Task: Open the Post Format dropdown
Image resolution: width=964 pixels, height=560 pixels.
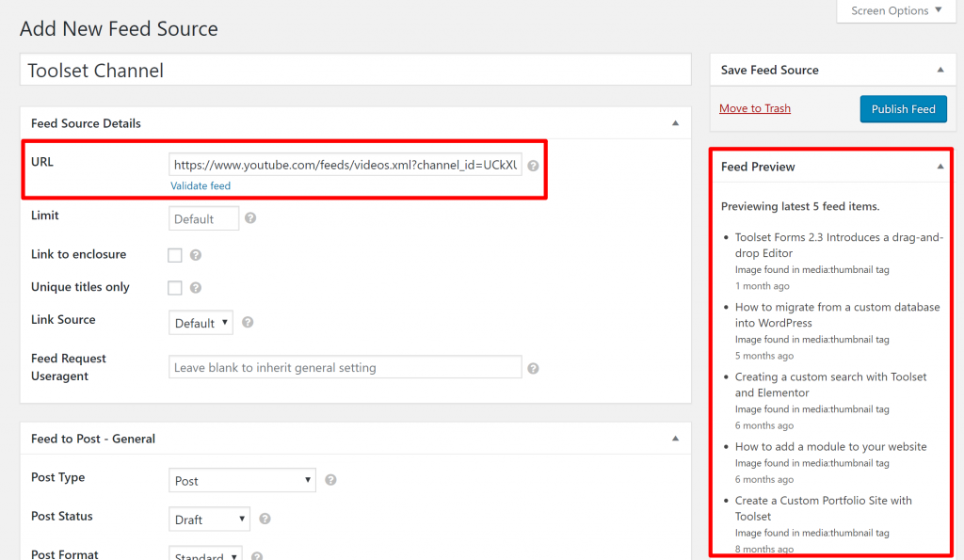Action: (x=205, y=553)
